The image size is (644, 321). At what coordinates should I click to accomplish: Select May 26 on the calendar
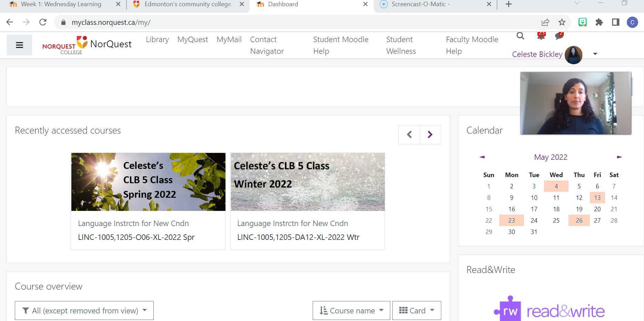(x=579, y=220)
